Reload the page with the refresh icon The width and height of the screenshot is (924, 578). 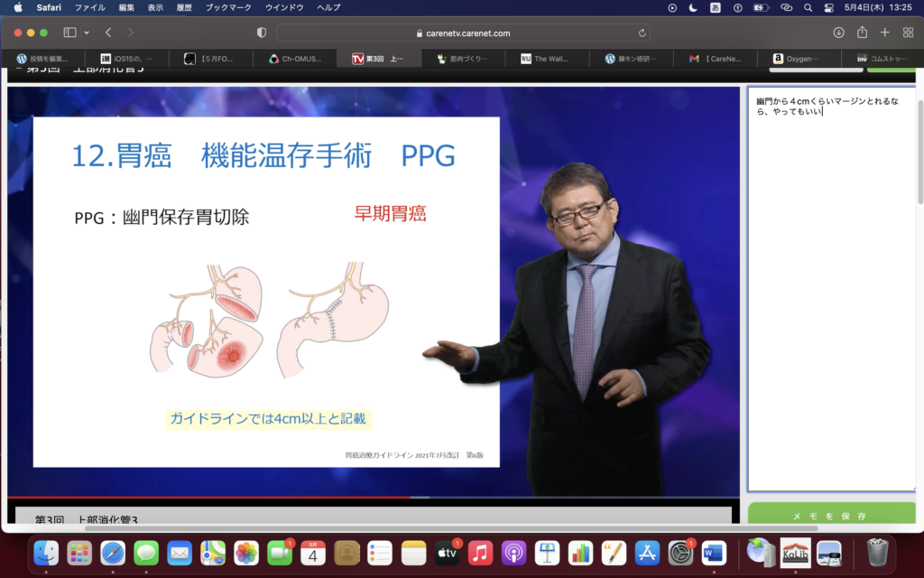click(x=642, y=33)
